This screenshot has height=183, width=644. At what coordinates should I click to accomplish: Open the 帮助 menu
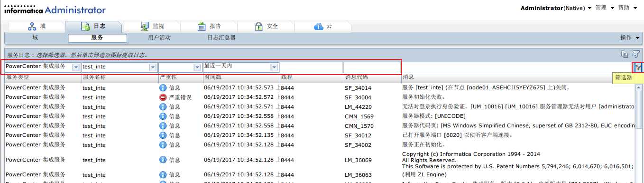point(627,8)
